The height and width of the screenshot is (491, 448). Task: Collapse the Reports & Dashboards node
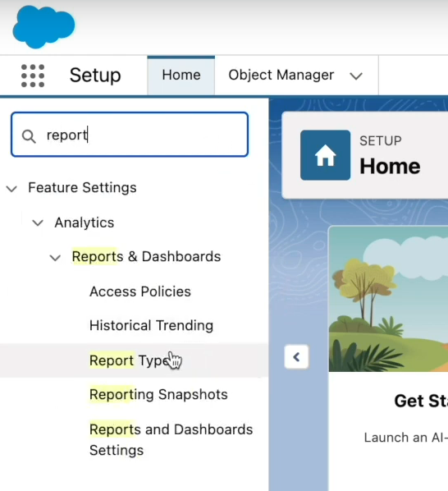click(x=55, y=258)
